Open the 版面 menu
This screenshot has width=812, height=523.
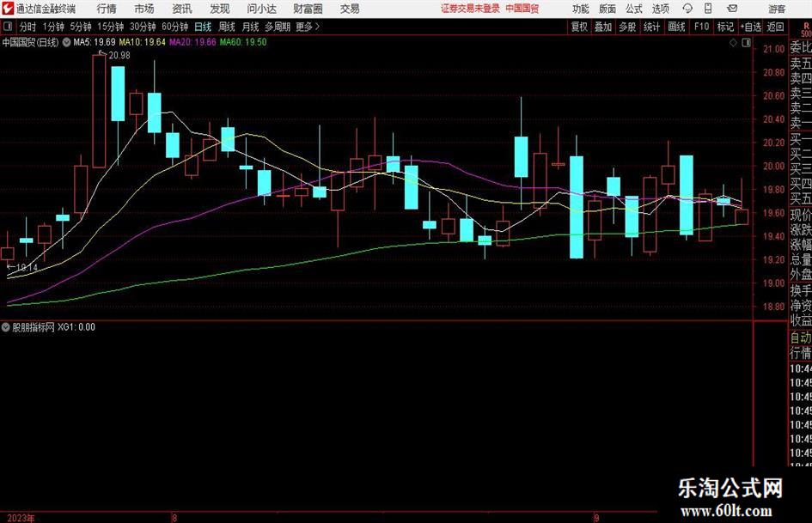coord(607,9)
